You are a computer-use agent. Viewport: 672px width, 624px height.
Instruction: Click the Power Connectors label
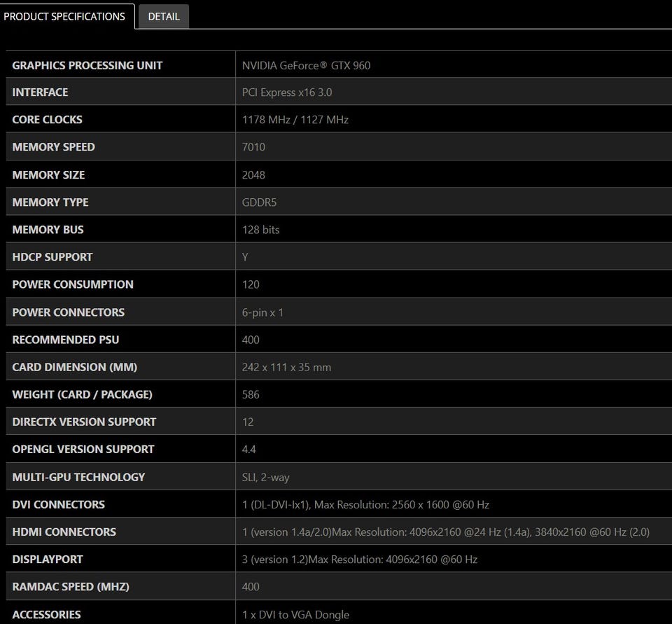pyautogui.click(x=69, y=312)
